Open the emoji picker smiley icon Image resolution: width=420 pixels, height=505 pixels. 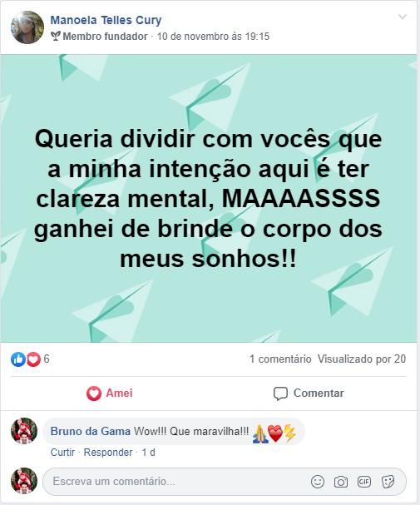(x=318, y=482)
